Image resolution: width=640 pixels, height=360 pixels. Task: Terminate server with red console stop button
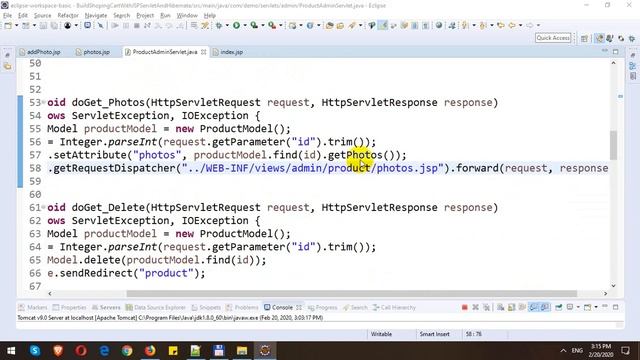(x=464, y=307)
